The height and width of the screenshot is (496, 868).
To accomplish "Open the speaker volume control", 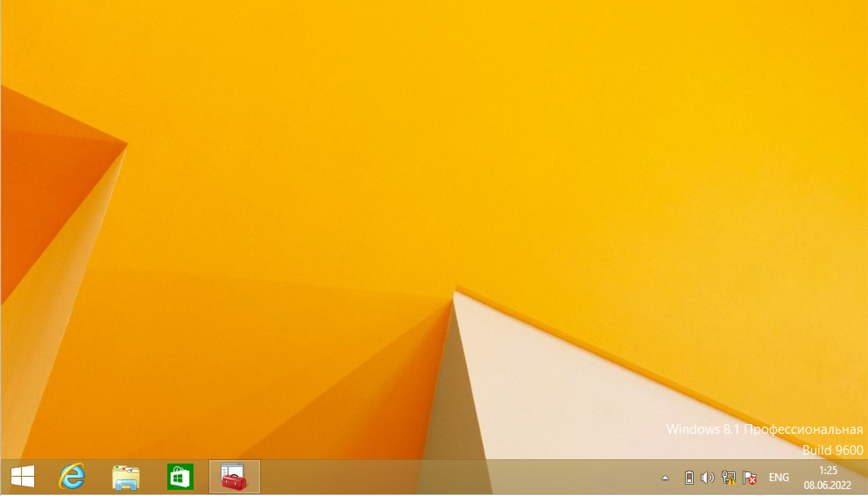I will point(707,477).
